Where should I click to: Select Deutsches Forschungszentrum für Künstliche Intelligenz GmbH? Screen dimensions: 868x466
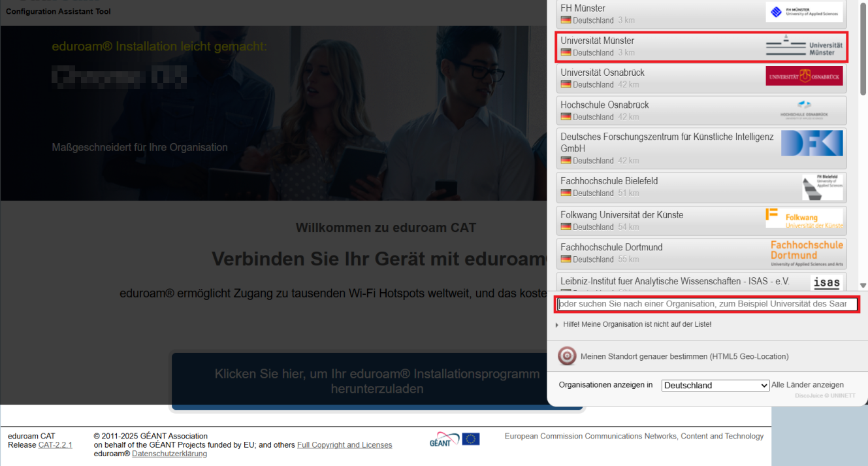click(x=701, y=148)
